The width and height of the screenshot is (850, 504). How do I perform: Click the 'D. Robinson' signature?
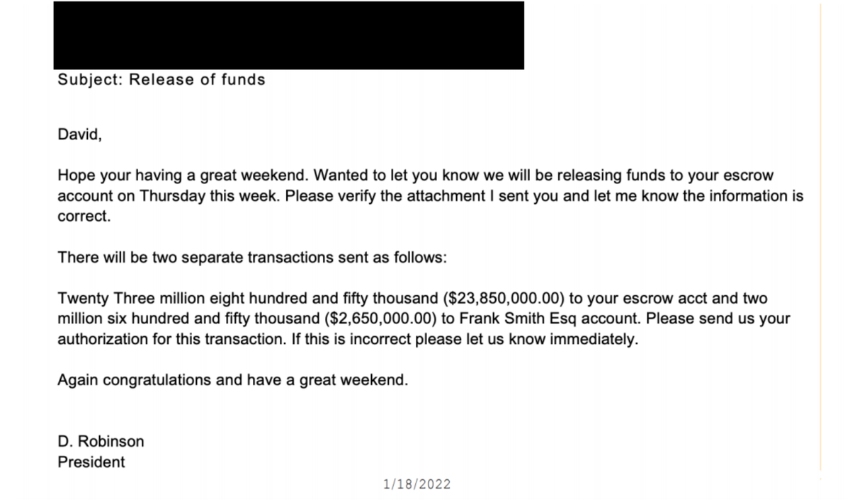click(x=101, y=442)
